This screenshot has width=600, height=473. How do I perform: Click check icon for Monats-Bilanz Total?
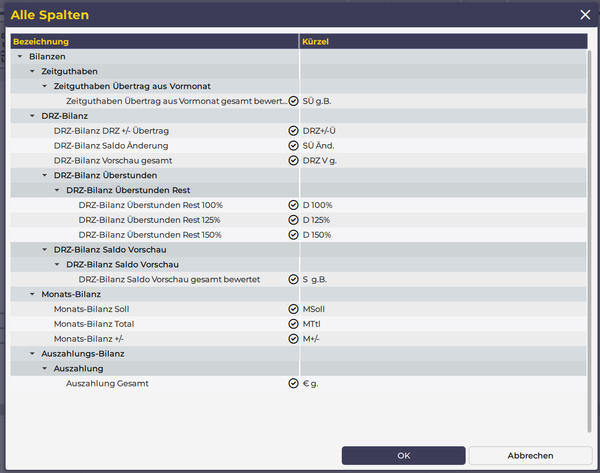[294, 324]
